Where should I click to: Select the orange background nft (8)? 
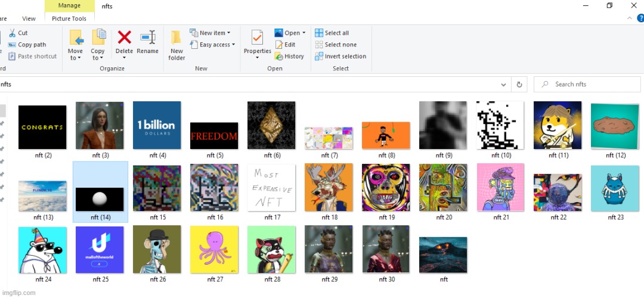click(386, 135)
